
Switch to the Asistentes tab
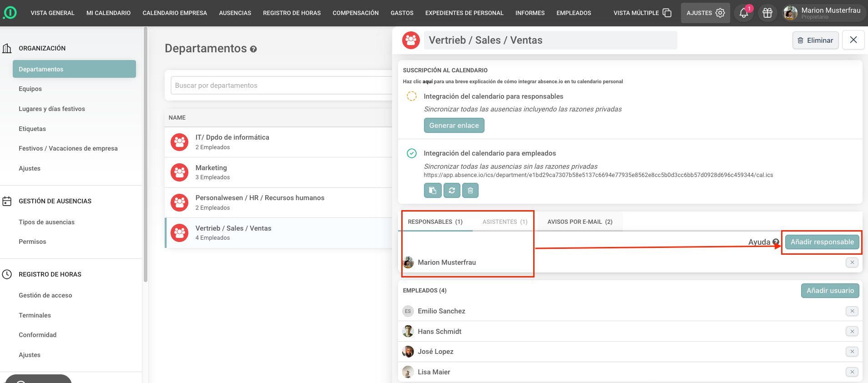[505, 222]
